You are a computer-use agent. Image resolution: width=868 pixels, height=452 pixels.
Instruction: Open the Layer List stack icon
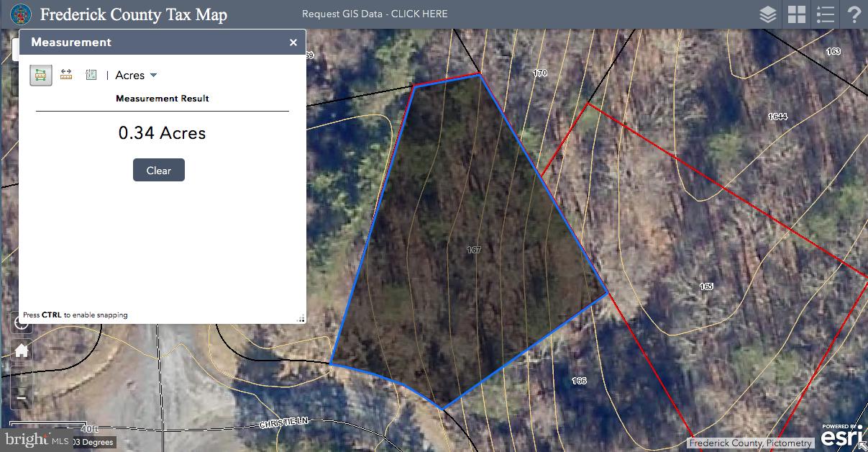click(x=768, y=14)
